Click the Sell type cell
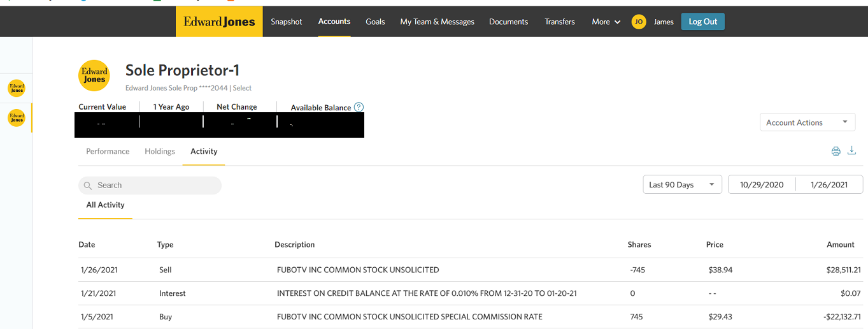The image size is (868, 329). (166, 270)
